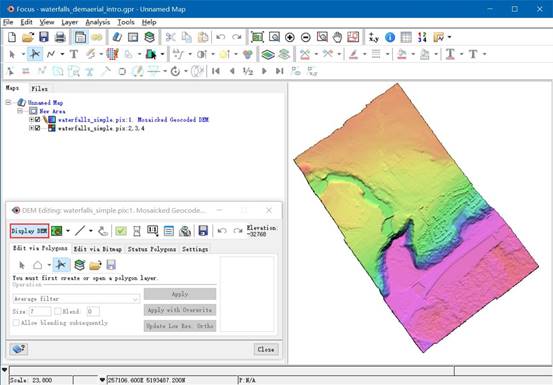Open dropdown arrow next to polygon shape tool

click(49, 265)
